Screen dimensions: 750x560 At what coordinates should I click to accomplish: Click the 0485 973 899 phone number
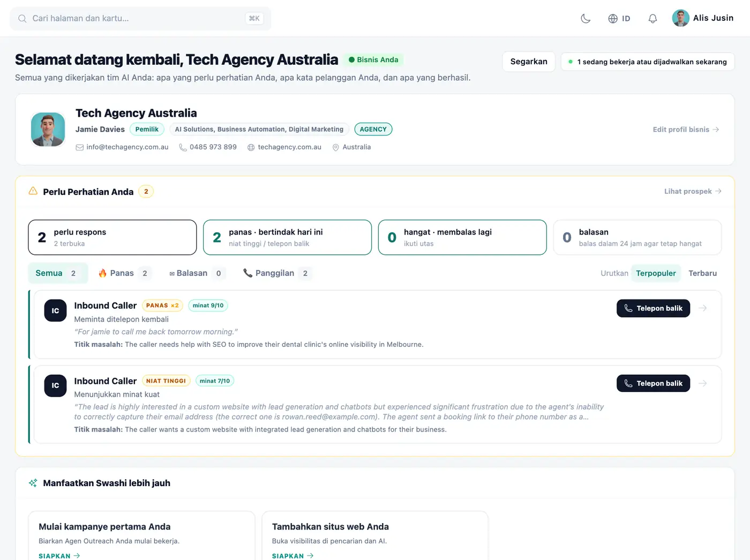pyautogui.click(x=213, y=147)
